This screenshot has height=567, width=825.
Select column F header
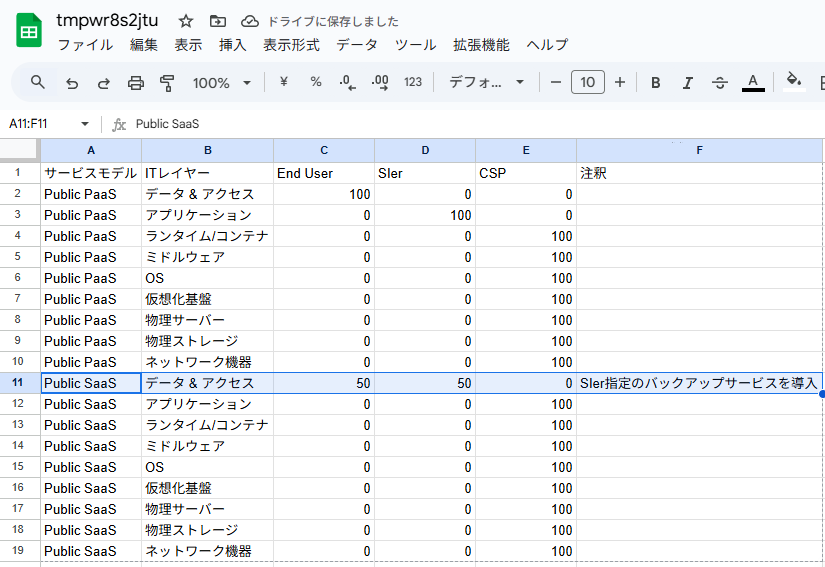click(x=699, y=150)
